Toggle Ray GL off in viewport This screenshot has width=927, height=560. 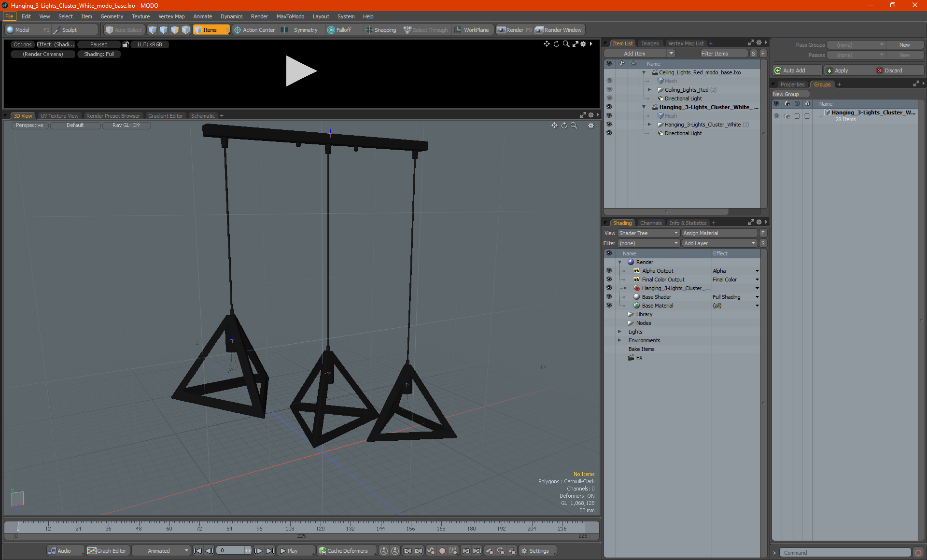pos(125,125)
